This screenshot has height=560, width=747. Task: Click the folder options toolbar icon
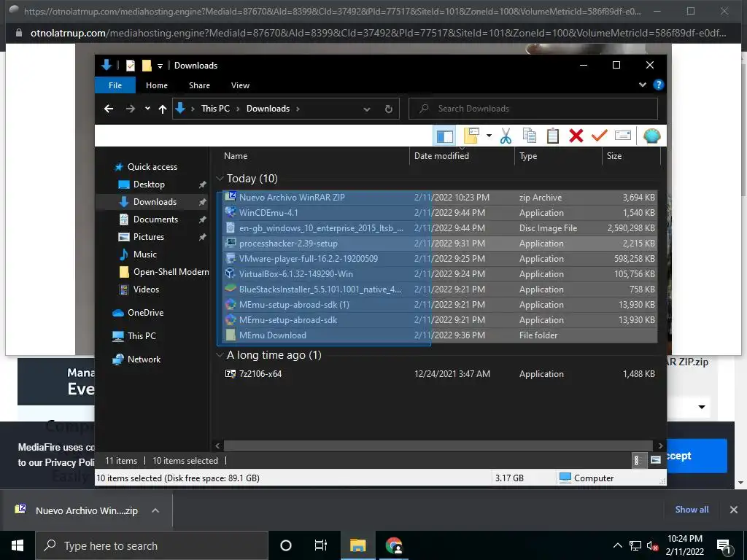(x=471, y=136)
